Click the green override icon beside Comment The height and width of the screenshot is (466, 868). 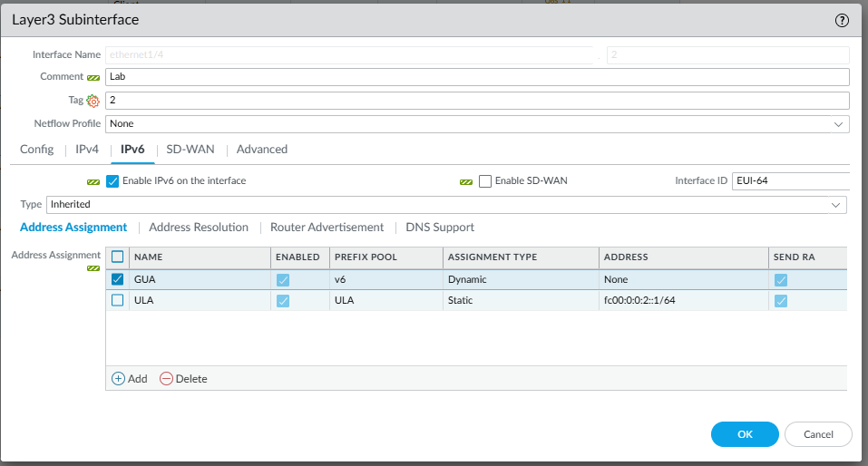tap(93, 77)
